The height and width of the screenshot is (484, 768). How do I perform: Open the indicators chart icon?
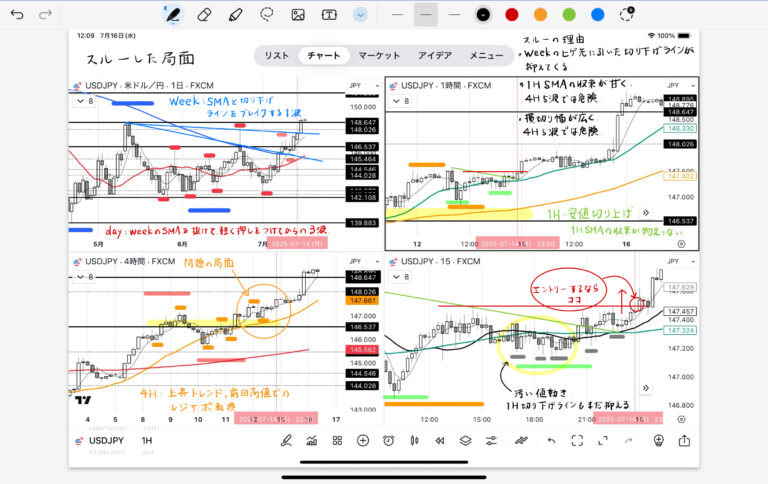pos(312,440)
